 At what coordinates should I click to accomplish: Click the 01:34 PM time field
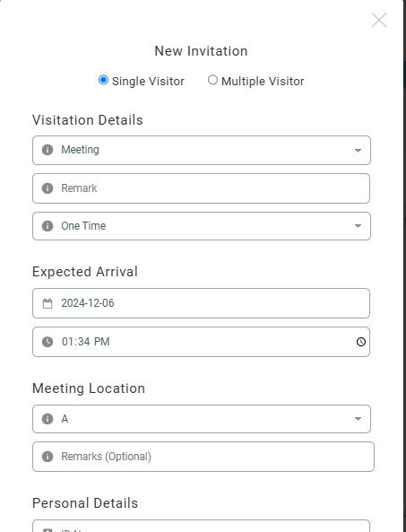tap(201, 342)
